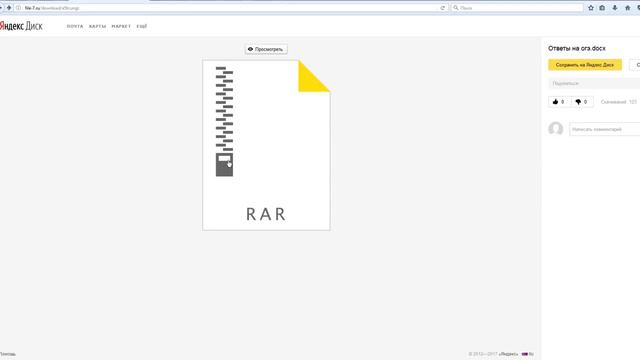Click the browser address bar
Viewport: 640px width, 360px height.
tap(231, 8)
